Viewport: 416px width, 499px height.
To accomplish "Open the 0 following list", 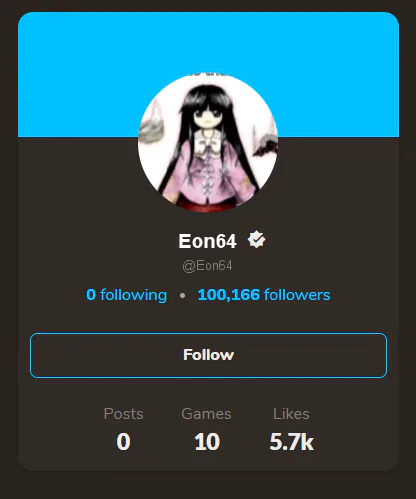I will [x=126, y=295].
